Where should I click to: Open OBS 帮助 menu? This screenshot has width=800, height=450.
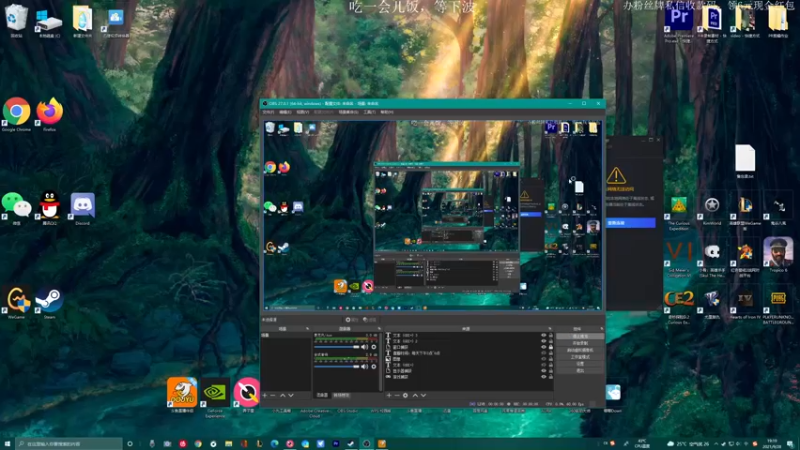click(387, 112)
